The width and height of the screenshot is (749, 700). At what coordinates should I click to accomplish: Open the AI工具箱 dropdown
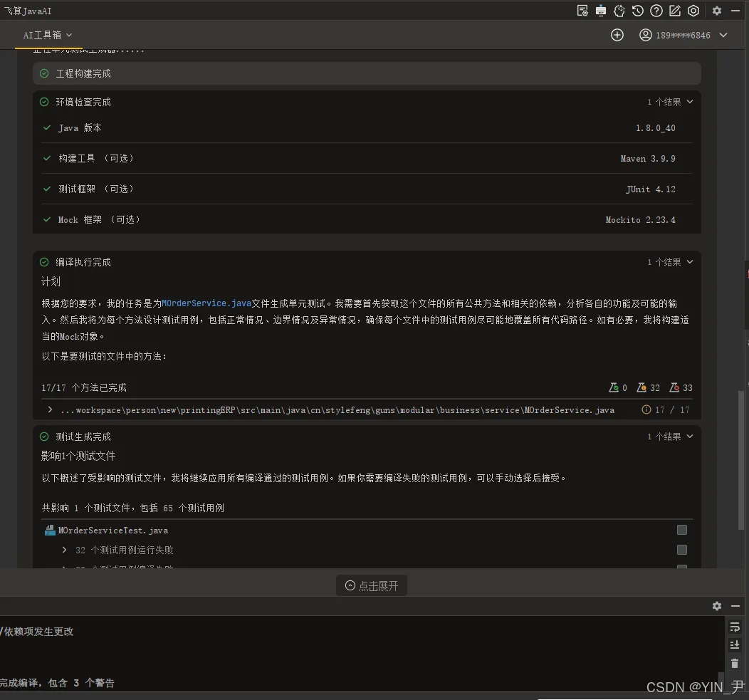point(47,35)
